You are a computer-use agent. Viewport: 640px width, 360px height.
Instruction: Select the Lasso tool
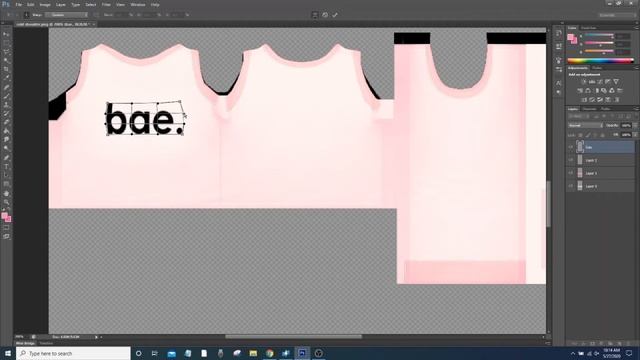[6, 52]
